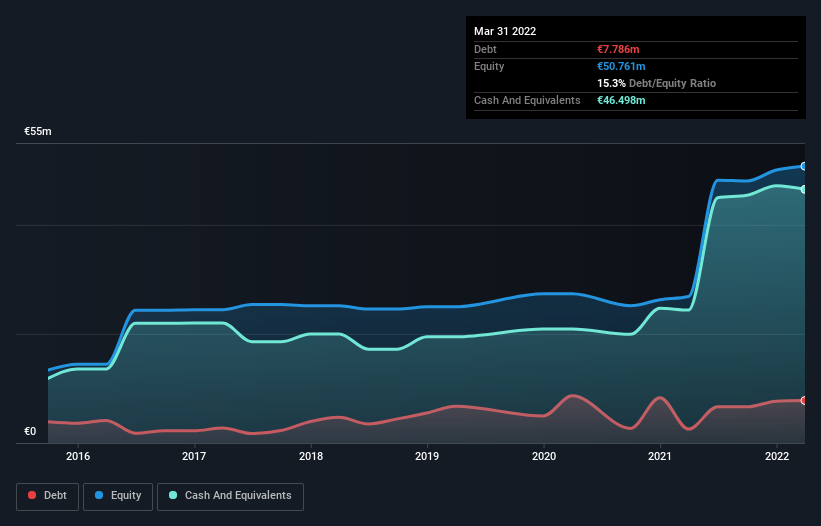Click the €50.761m equity value
The width and height of the screenshot is (821, 526).
click(x=621, y=66)
